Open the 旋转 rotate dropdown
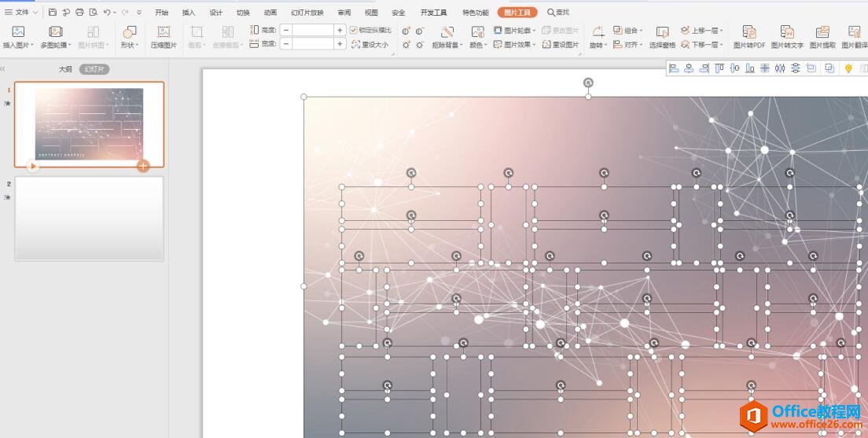This screenshot has height=438, width=868. [598, 37]
